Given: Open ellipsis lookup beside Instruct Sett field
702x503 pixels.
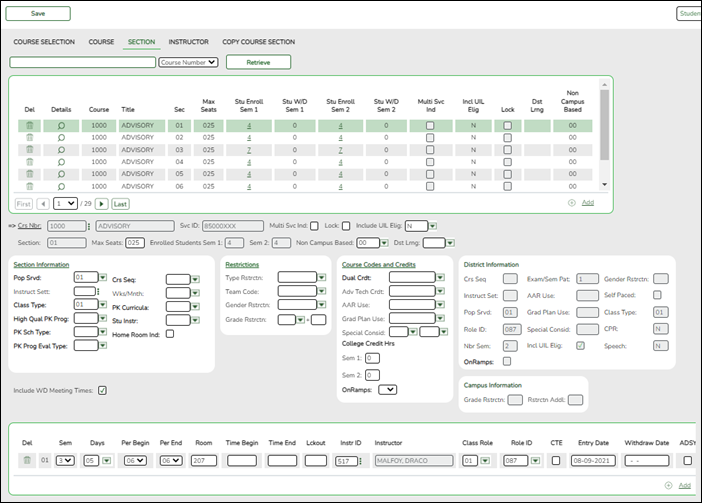Looking at the screenshot, I should [98, 291].
